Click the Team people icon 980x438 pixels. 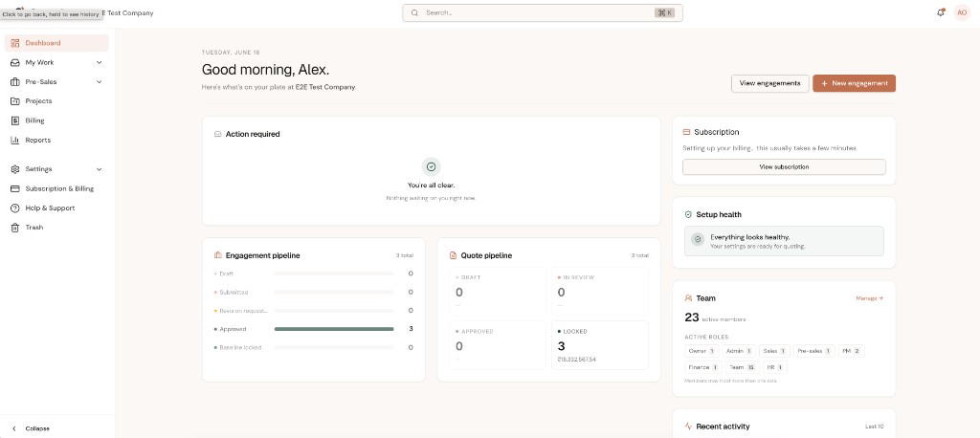pos(688,298)
